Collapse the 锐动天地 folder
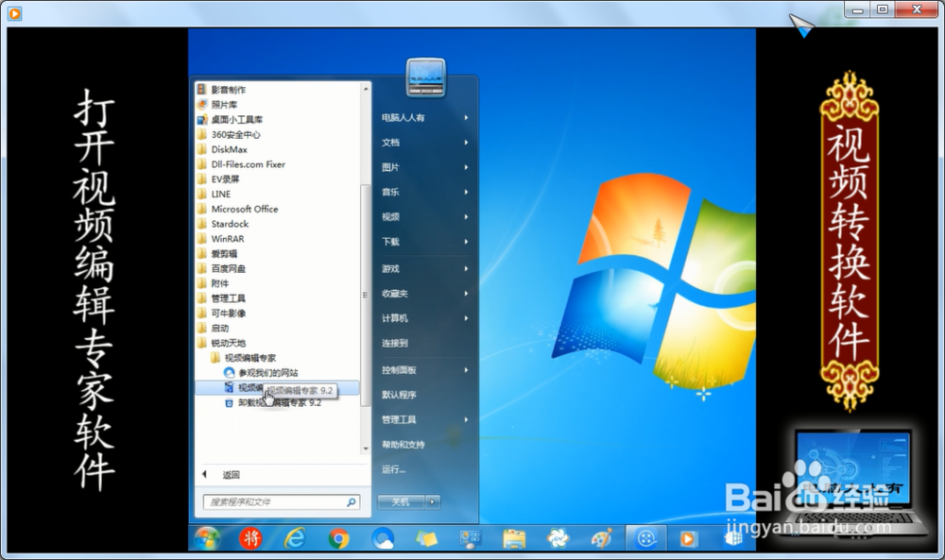Screen dimensions: 945x560 (222, 343)
